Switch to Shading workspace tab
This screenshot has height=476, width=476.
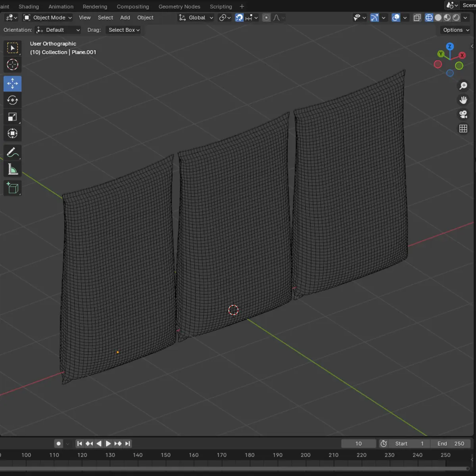[29, 6]
